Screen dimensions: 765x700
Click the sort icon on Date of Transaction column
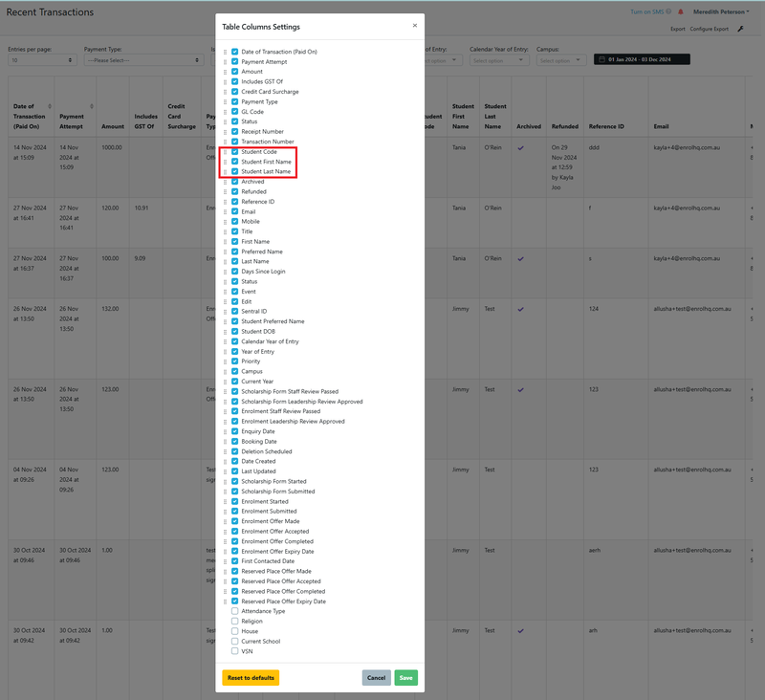pyautogui.click(x=50, y=106)
